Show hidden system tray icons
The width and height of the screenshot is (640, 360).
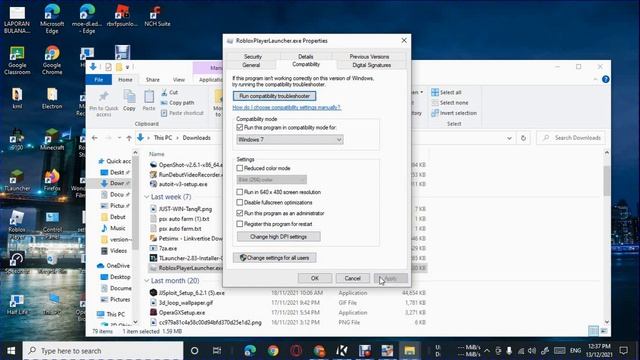487,351
